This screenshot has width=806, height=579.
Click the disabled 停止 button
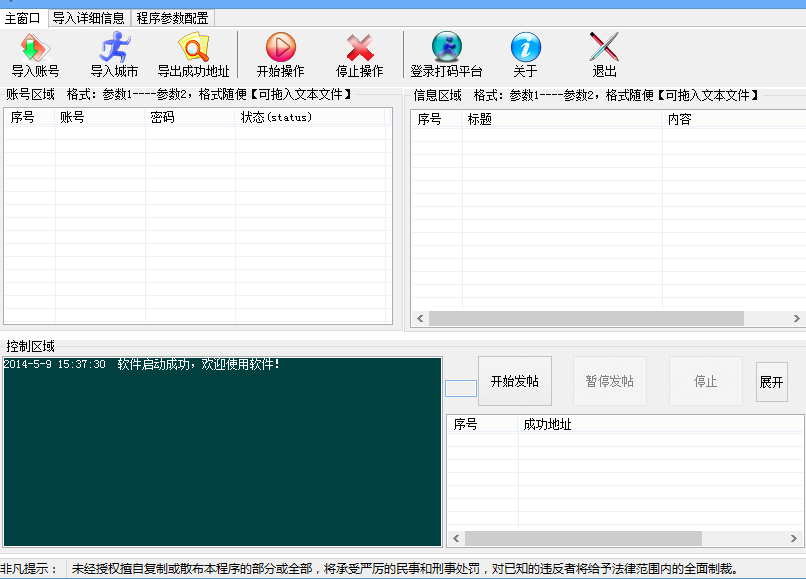(705, 381)
